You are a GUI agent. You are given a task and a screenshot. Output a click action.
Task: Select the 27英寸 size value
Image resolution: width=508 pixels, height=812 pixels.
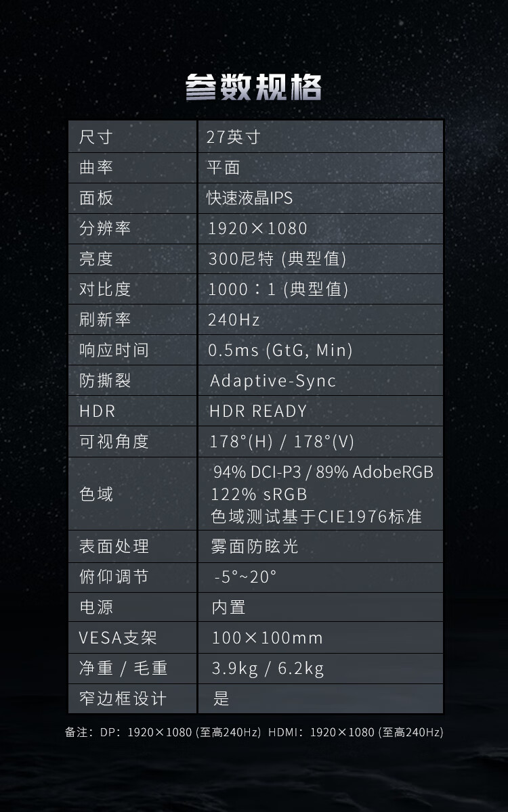coord(234,137)
